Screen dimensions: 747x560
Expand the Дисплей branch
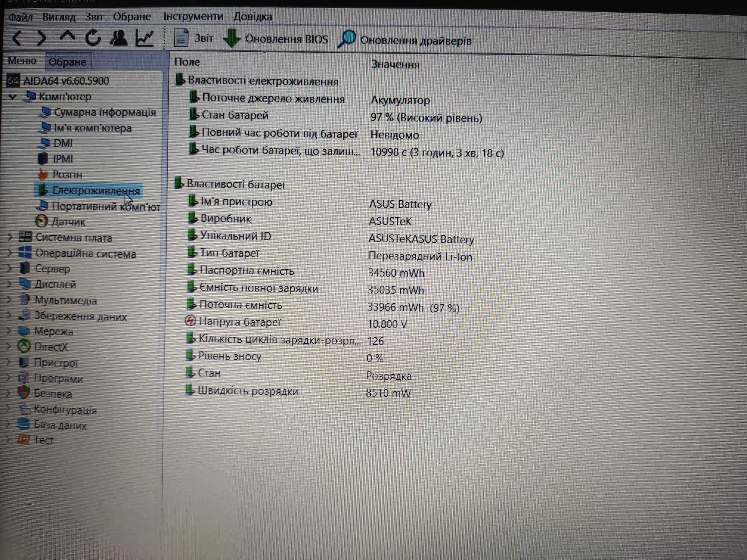click(9, 284)
